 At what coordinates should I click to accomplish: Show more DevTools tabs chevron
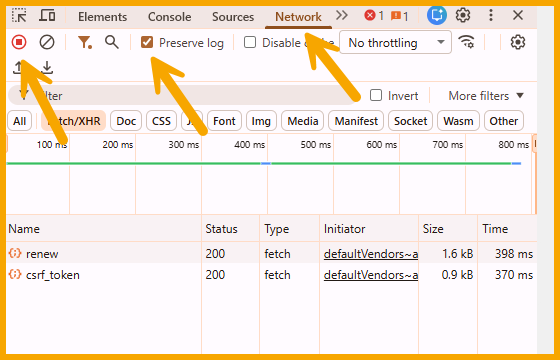342,15
